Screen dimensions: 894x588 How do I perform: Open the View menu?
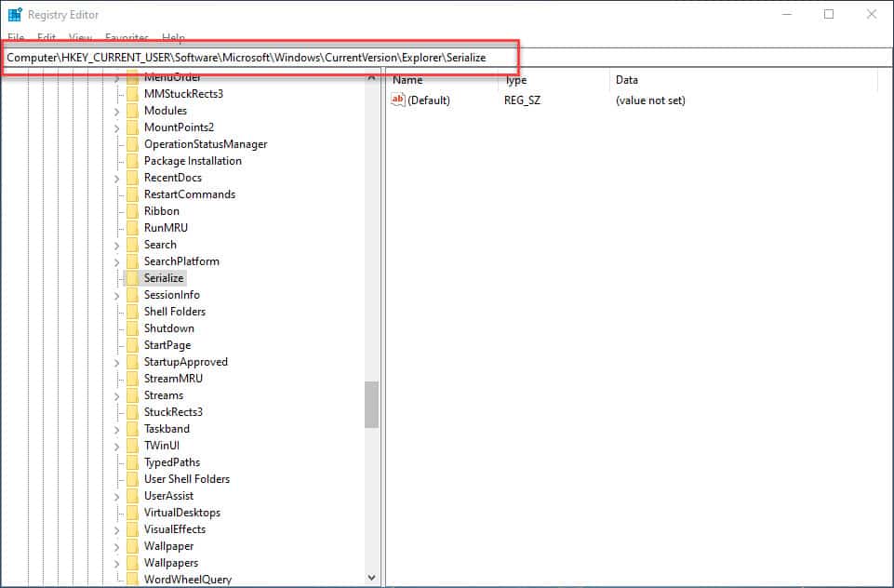click(80, 37)
